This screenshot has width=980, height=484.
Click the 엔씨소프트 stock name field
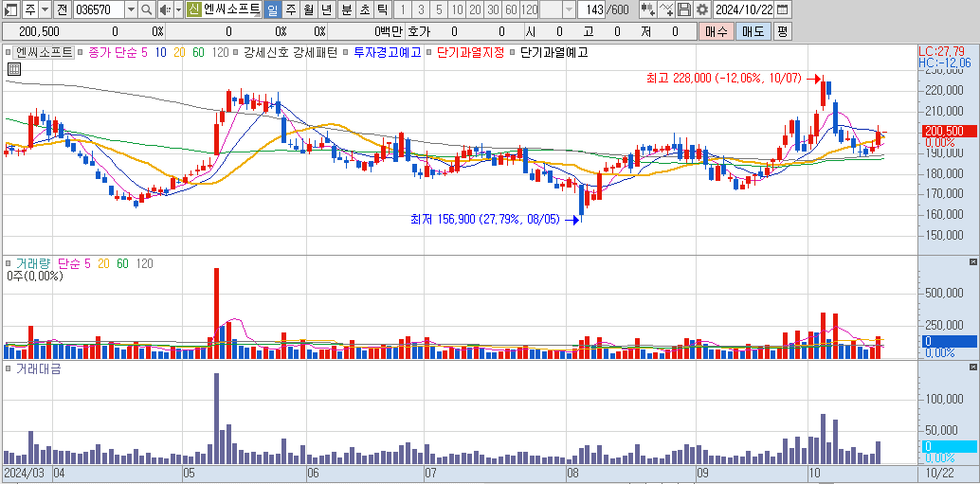(231, 9)
